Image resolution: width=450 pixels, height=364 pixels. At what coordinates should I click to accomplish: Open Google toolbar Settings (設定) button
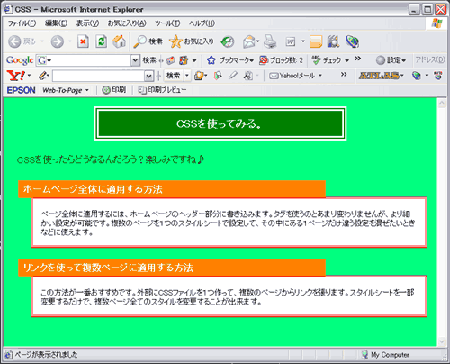(391, 60)
